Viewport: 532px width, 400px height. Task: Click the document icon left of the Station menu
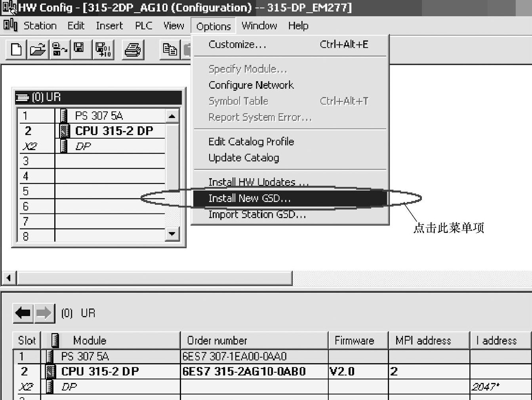tap(10, 25)
